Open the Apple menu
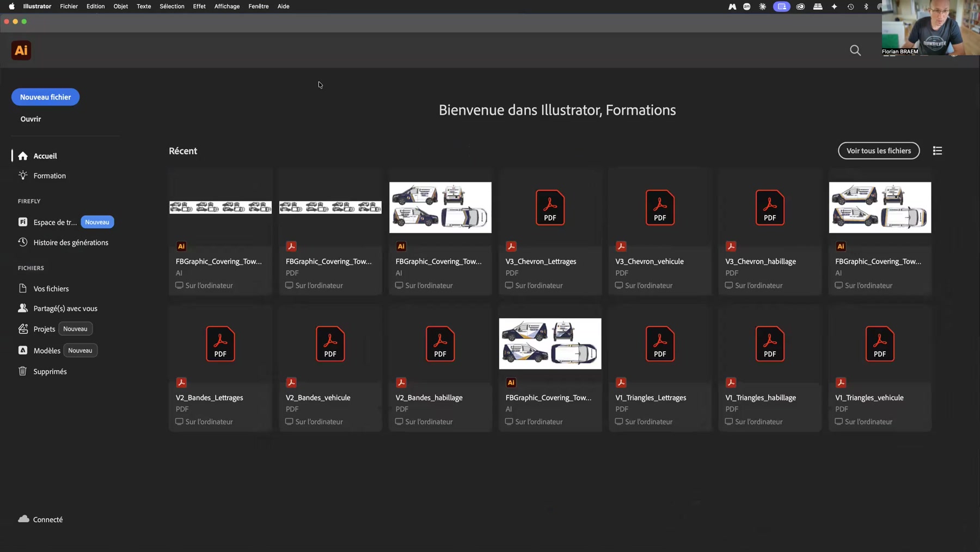The image size is (980, 552). pos(11,7)
